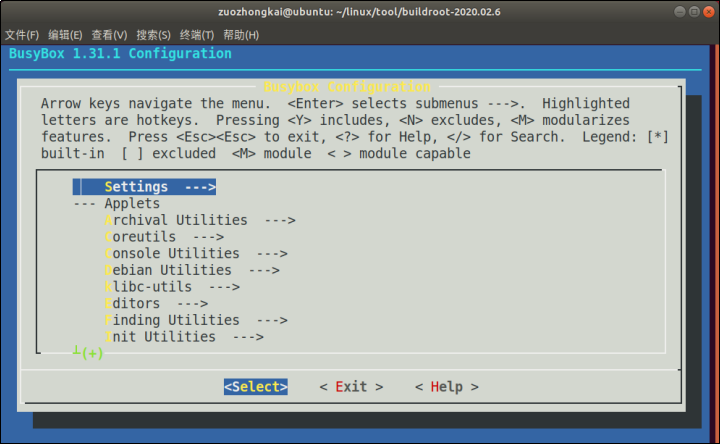The image size is (721, 445).
Task: Click the BusyBox 1.31.1 Configuration heading
Action: (x=120, y=54)
